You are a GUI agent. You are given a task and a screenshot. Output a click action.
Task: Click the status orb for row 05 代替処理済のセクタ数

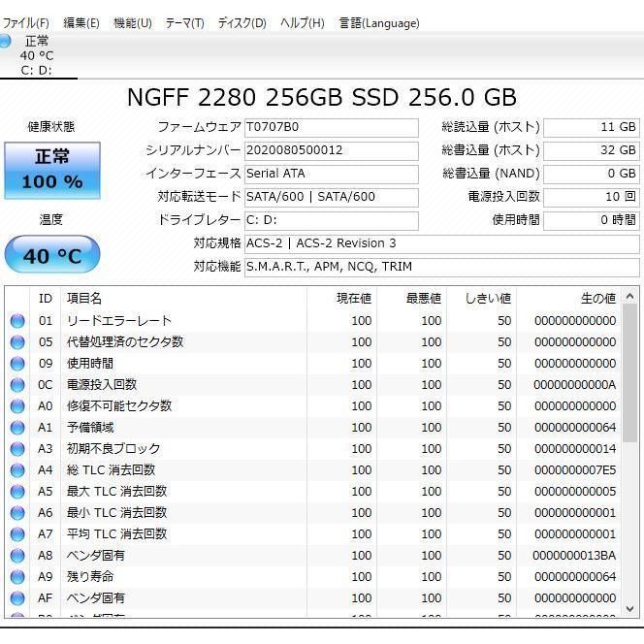(x=17, y=342)
